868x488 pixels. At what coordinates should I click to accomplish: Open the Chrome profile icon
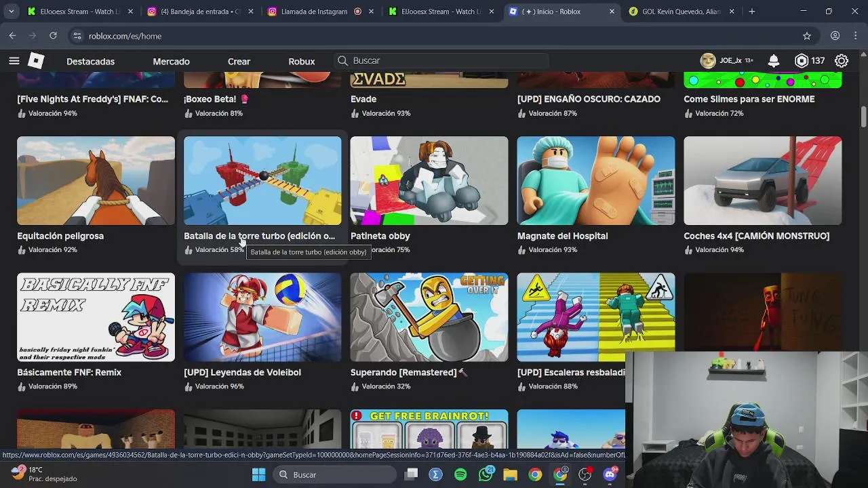(x=835, y=36)
